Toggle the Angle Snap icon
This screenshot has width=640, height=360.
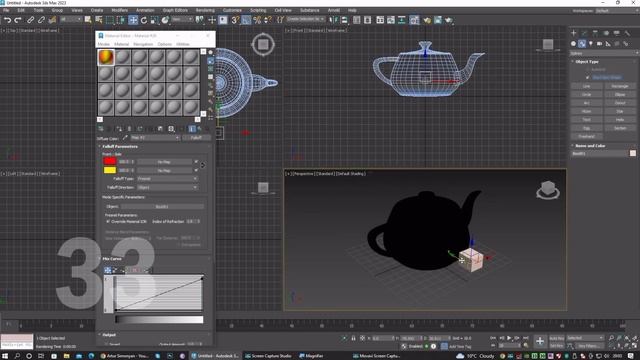point(246,20)
